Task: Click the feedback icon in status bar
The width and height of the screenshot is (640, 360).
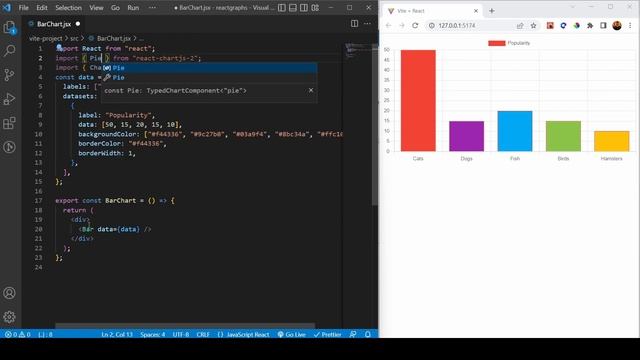Action: [353, 334]
